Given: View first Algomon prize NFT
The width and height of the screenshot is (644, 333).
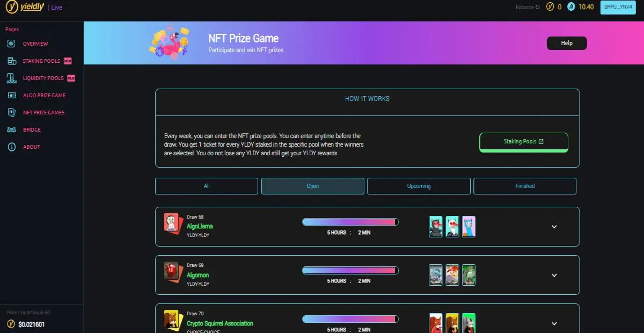Looking at the screenshot, I should (436, 275).
